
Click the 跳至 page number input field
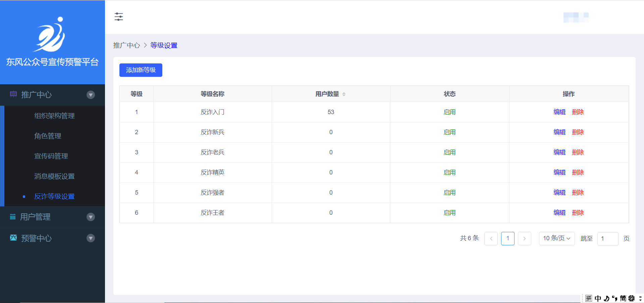[x=607, y=239]
